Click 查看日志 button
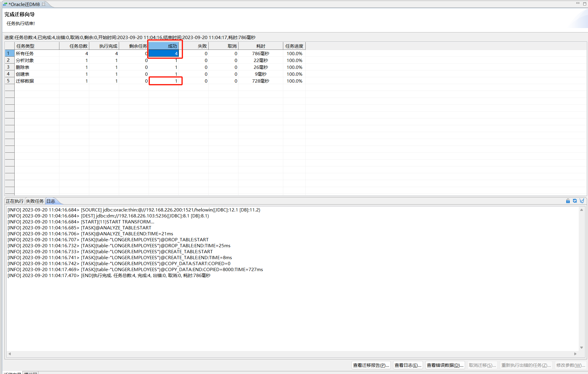The width and height of the screenshot is (588, 374). (x=408, y=365)
